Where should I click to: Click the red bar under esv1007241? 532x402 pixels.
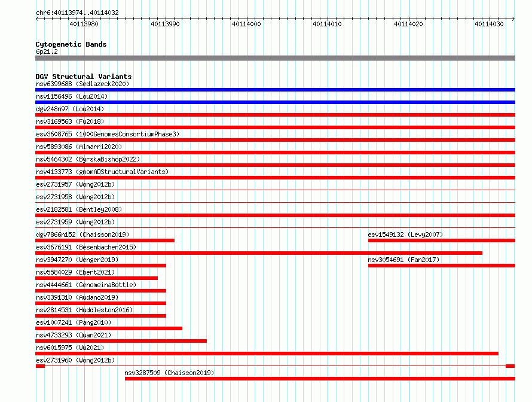(x=109, y=328)
